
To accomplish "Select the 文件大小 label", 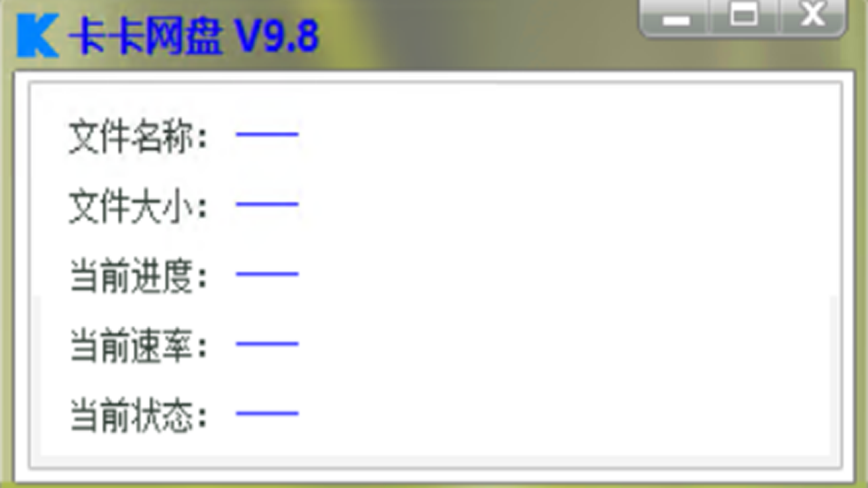I will [139, 206].
